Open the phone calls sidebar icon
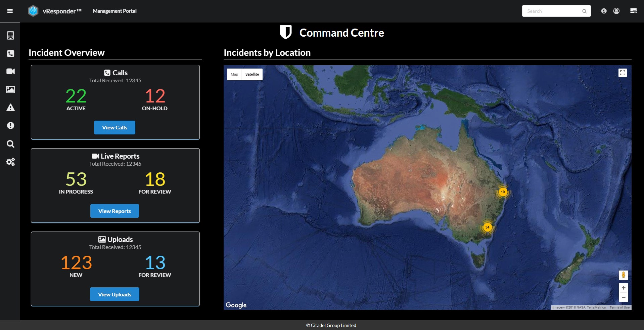Viewport: 644px width, 330px height. [10, 53]
